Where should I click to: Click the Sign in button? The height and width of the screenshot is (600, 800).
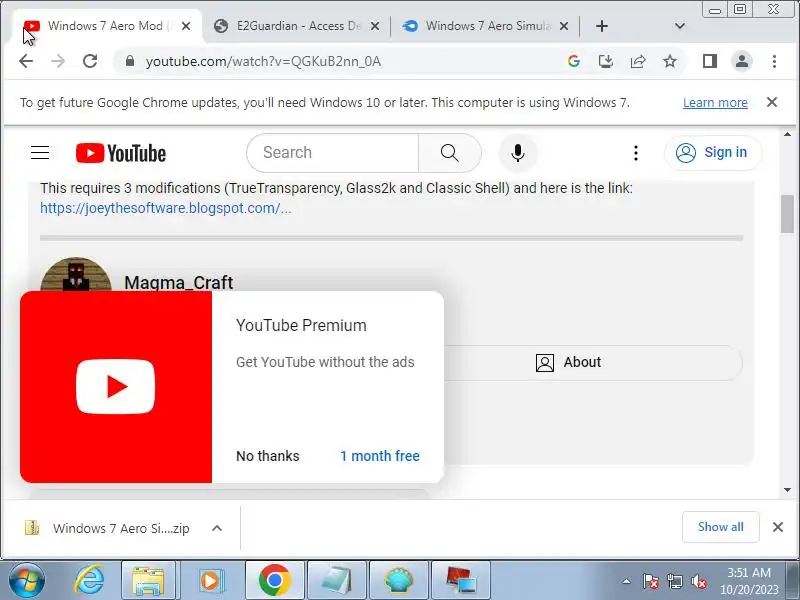tap(713, 153)
